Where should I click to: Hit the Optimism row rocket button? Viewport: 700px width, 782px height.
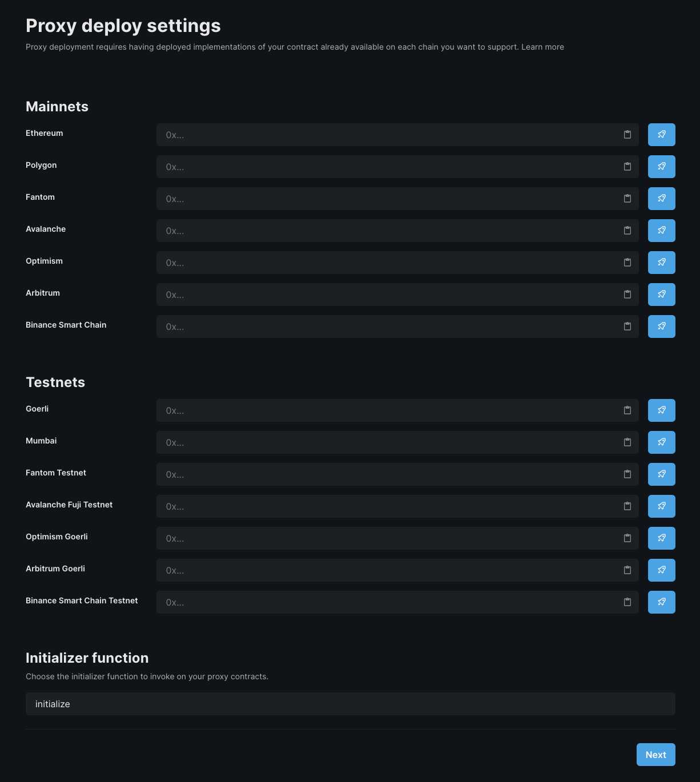(661, 263)
